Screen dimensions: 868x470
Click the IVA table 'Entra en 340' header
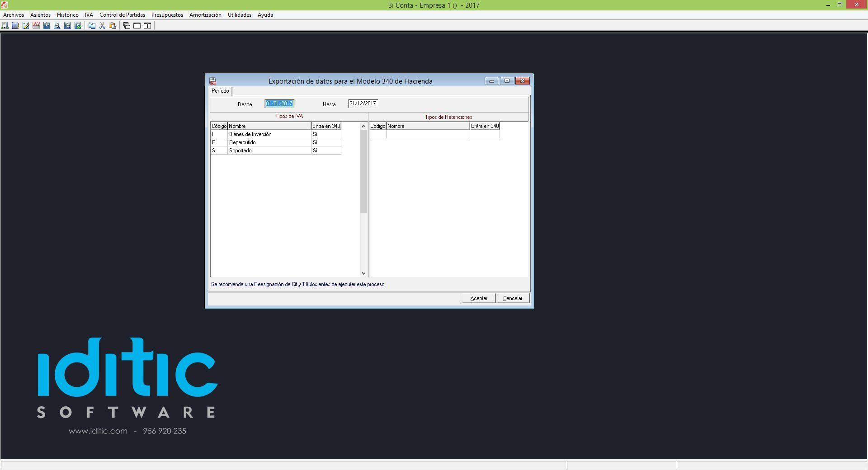click(x=326, y=126)
